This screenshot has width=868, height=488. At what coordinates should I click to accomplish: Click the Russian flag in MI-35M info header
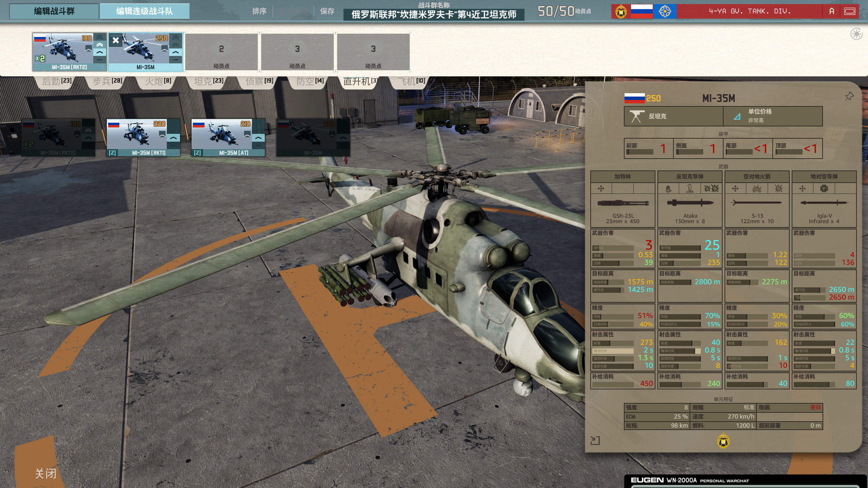tap(634, 98)
